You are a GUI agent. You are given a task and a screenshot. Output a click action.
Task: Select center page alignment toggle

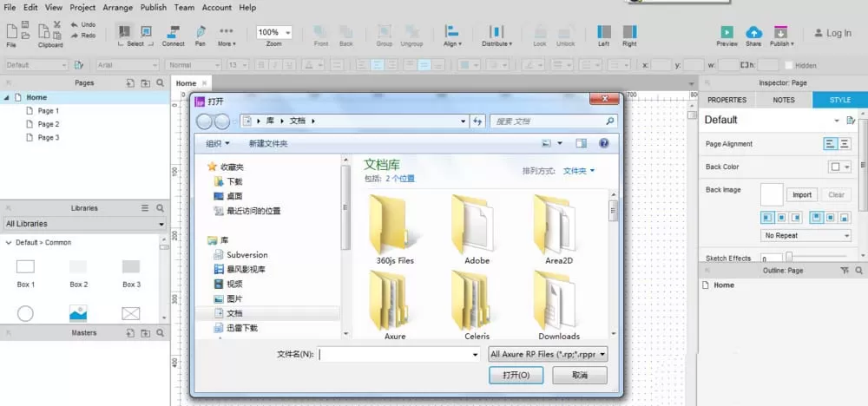click(845, 144)
